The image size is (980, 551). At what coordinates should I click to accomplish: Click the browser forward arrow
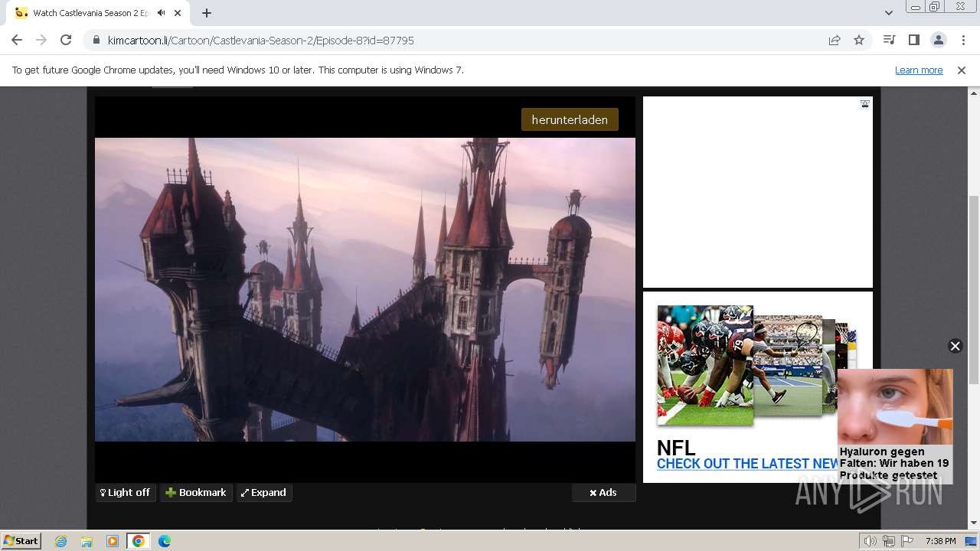[41, 40]
